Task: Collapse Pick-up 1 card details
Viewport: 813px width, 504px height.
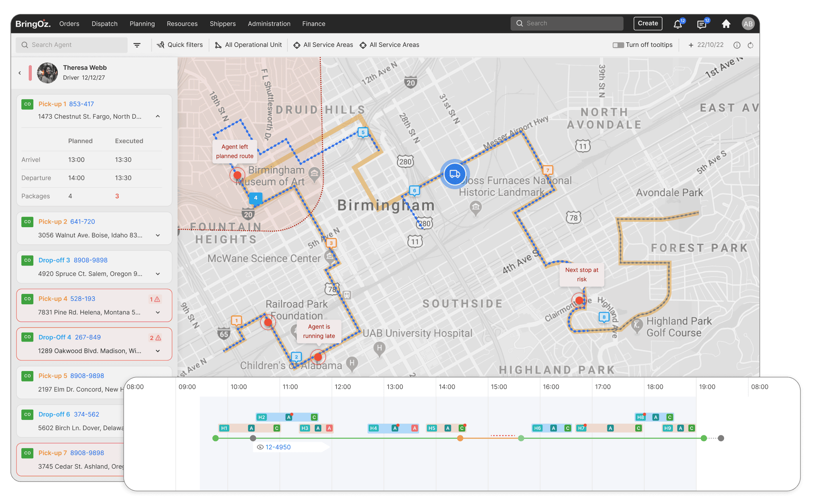Action: point(158,116)
